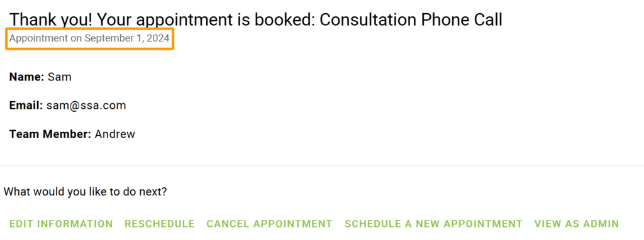Click the word "Appointment" in the highlighted subtitle
644x240 pixels.
click(x=38, y=38)
